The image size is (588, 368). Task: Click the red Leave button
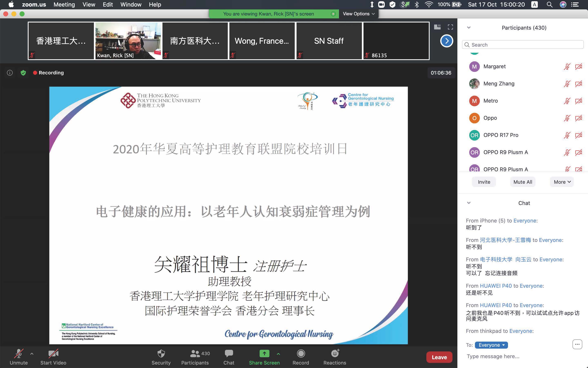coord(439,357)
